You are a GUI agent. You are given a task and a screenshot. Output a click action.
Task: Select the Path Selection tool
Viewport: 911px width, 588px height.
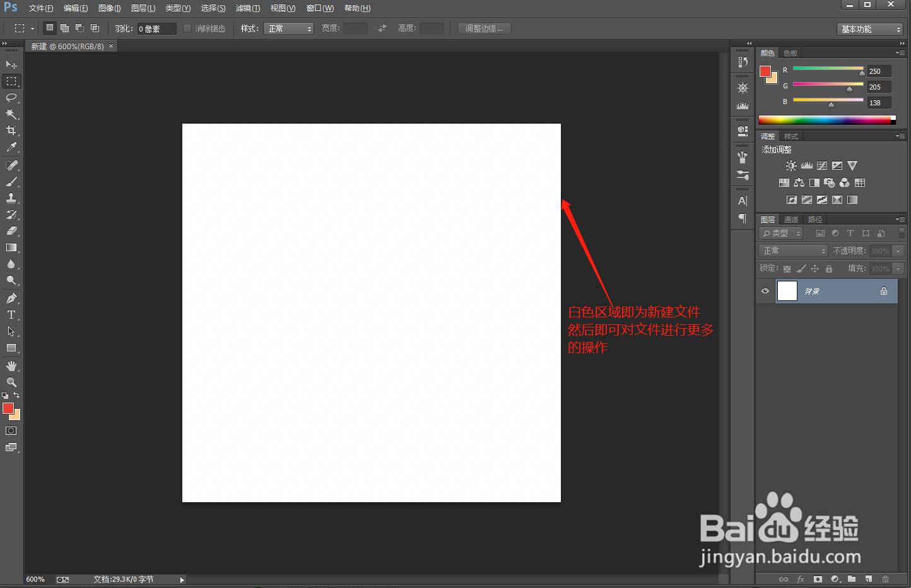pyautogui.click(x=11, y=331)
